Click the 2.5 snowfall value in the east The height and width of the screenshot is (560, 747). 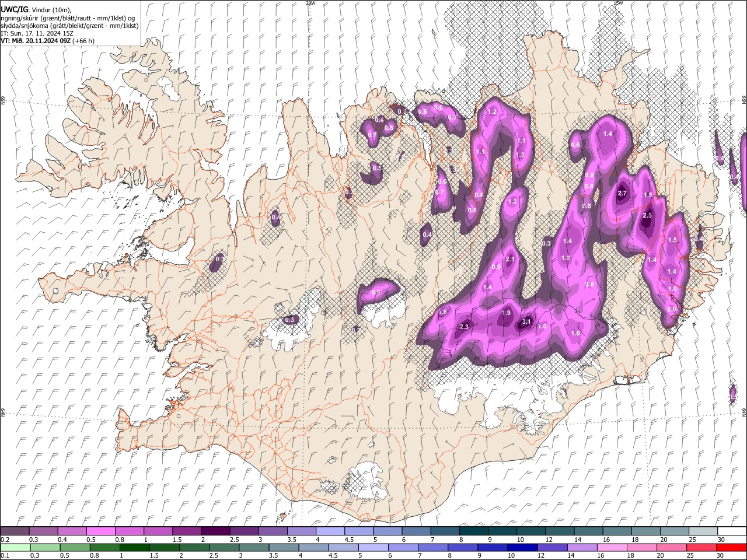[x=647, y=216]
